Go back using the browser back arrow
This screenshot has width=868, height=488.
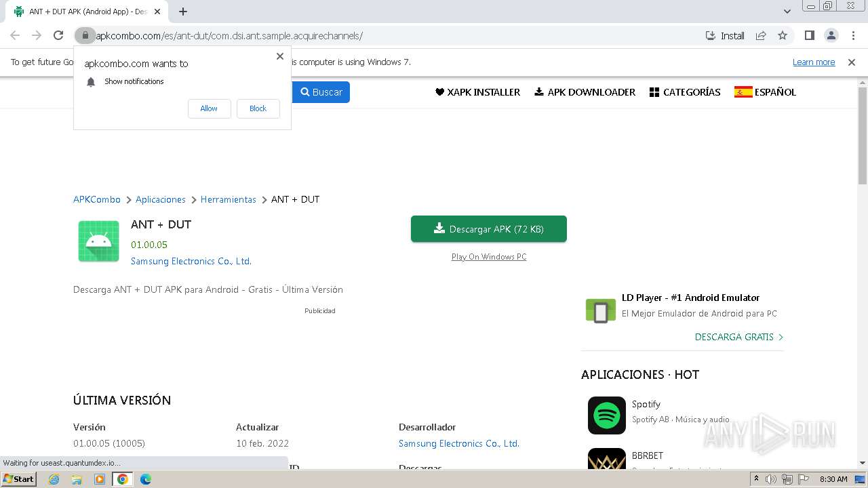coord(15,35)
